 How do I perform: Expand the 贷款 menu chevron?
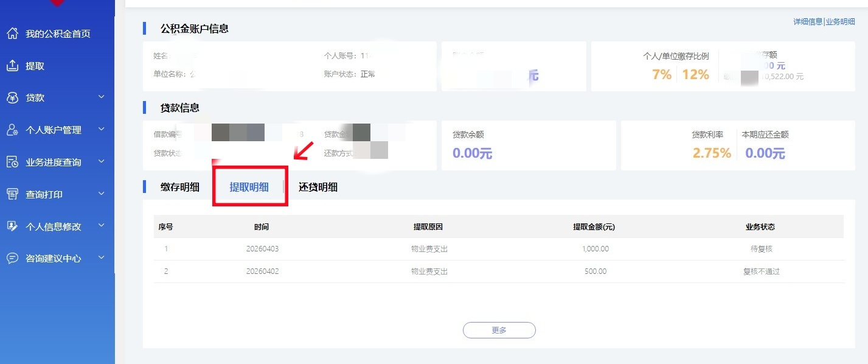coord(102,97)
